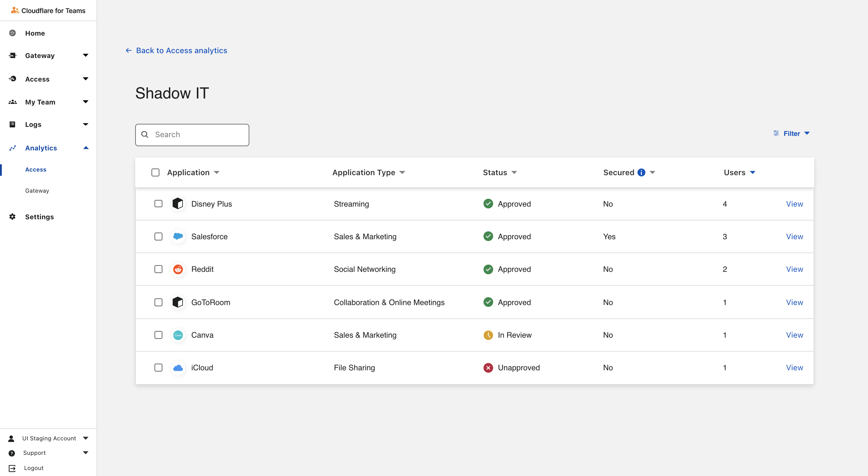The height and width of the screenshot is (476, 868).
Task: Sort by Users column arrow
Action: (x=752, y=172)
